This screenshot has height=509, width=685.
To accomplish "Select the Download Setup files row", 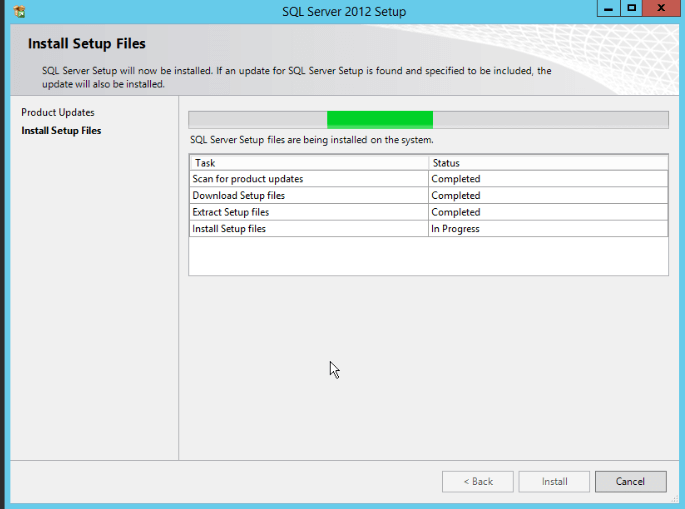I will (x=308, y=196).
